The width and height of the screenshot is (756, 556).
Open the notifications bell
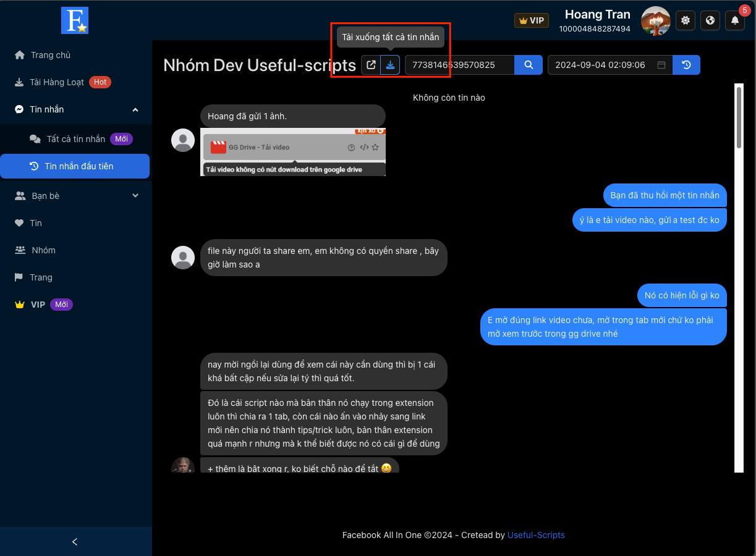coord(735,20)
